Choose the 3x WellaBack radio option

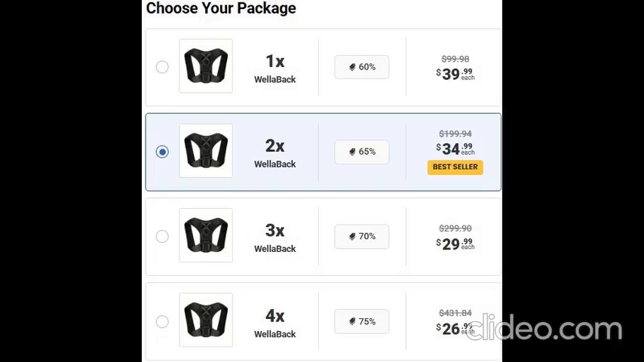162,237
